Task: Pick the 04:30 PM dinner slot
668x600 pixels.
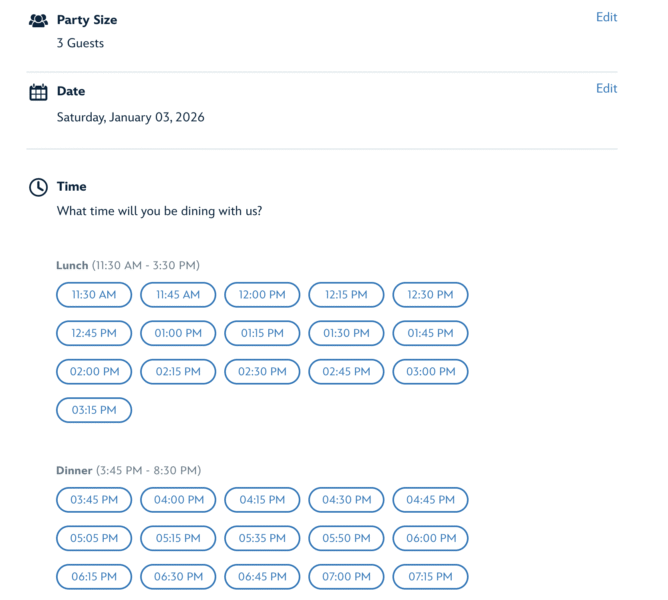Action: tap(346, 500)
